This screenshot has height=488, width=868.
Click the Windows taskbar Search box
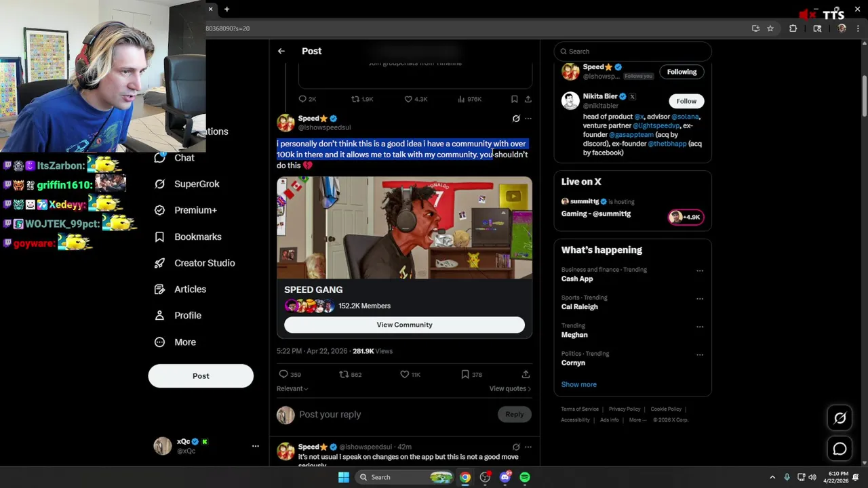coord(403,477)
